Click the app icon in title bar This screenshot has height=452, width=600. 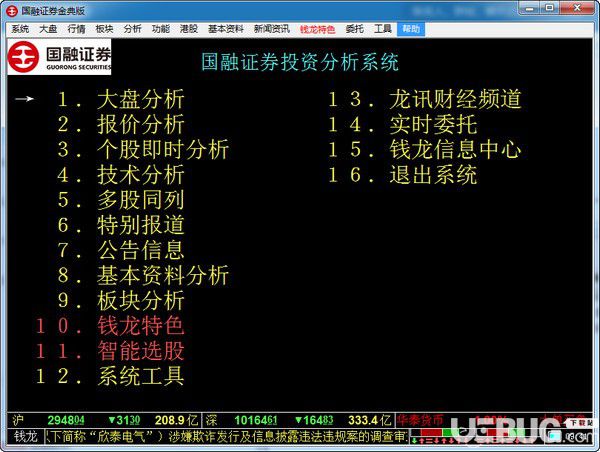tap(11, 11)
